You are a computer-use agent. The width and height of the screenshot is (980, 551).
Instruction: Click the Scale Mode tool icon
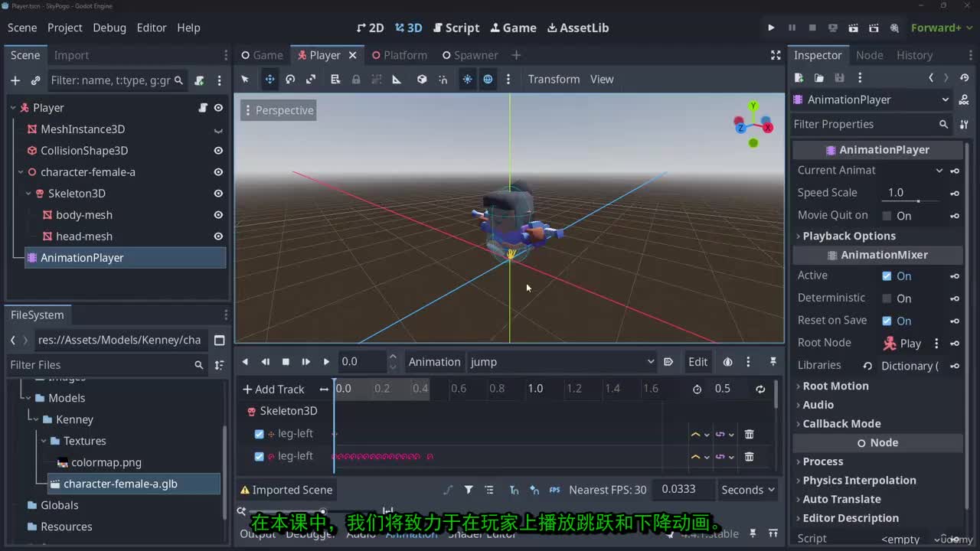311,80
